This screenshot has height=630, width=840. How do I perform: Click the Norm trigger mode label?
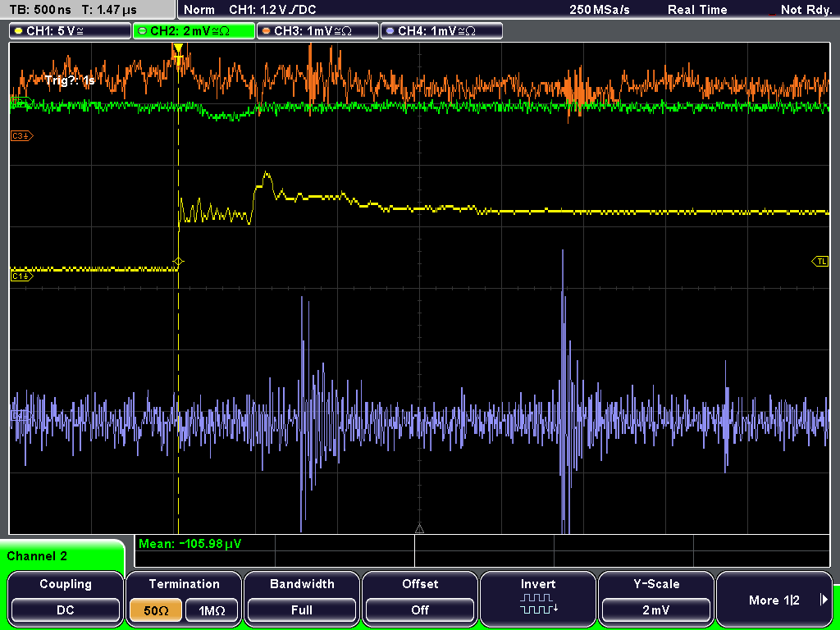[199, 10]
